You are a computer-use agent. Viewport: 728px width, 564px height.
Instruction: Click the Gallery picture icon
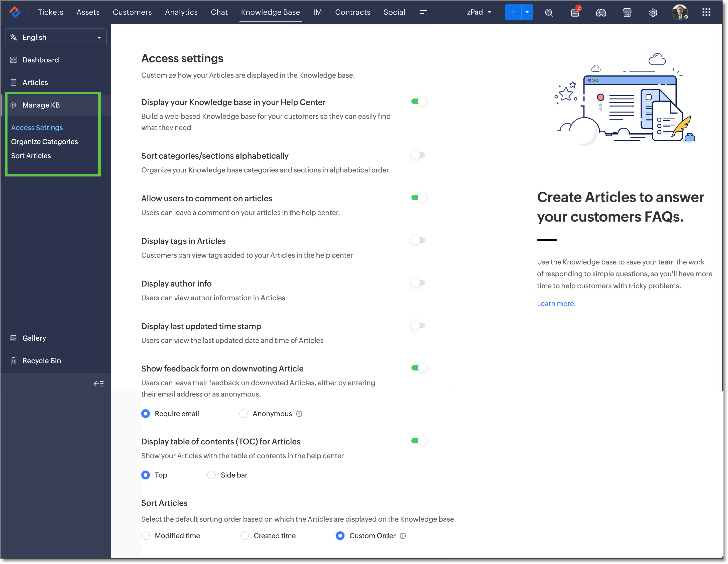[x=13, y=338]
